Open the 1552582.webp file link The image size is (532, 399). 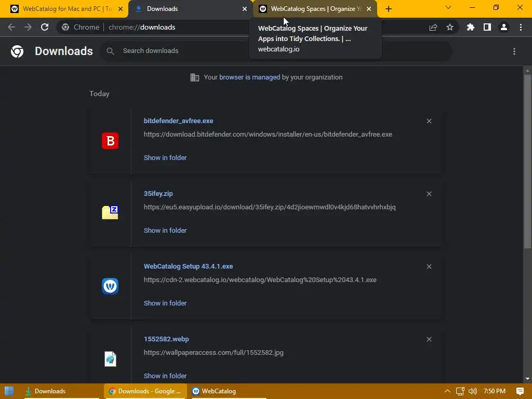click(x=166, y=339)
